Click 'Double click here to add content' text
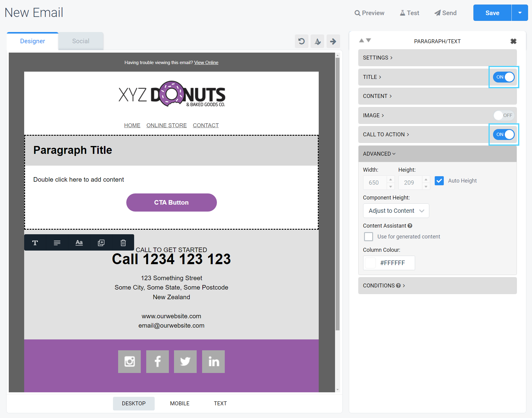 79,180
